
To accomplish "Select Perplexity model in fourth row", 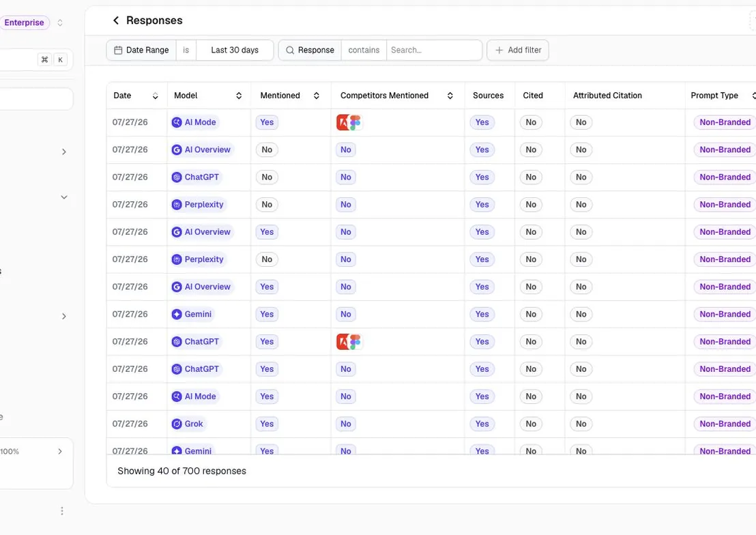I will [x=199, y=205].
